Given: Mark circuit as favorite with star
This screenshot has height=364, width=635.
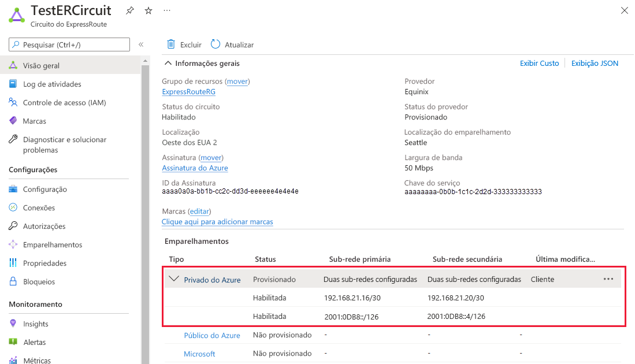Looking at the screenshot, I should (148, 11).
